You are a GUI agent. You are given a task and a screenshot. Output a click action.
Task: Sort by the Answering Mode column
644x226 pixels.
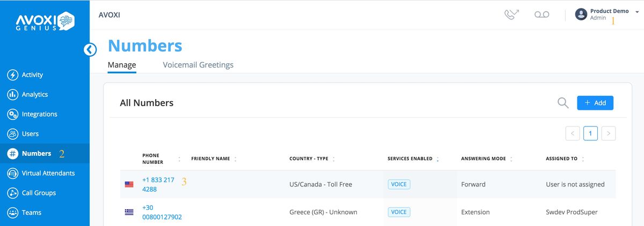pyautogui.click(x=511, y=159)
